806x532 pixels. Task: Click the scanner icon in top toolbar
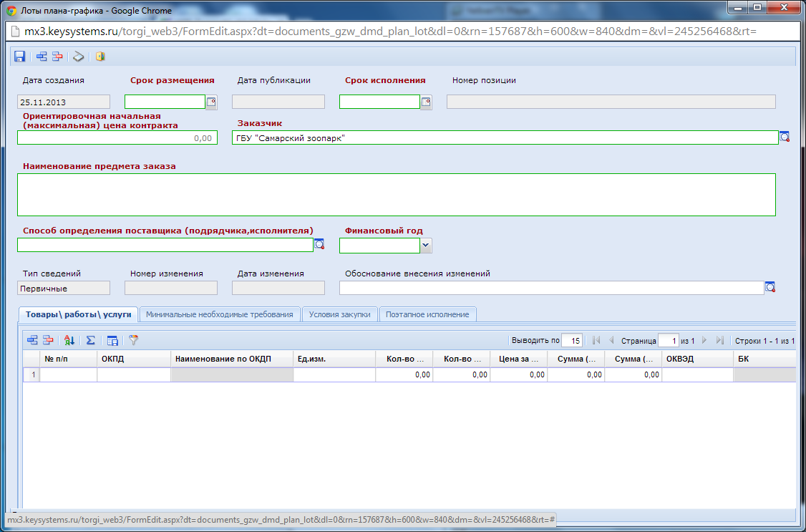click(x=79, y=57)
